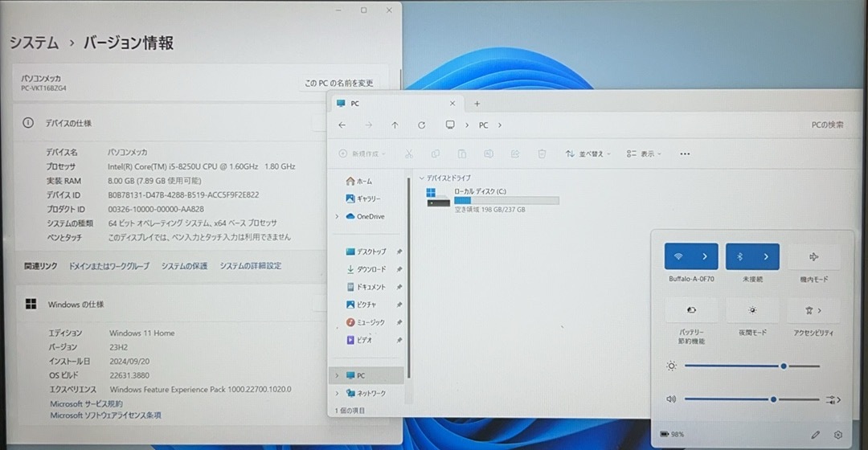Image resolution: width=868 pixels, height=450 pixels.
Task: Open the ドキュメント quick access folder
Action: pyautogui.click(x=366, y=287)
